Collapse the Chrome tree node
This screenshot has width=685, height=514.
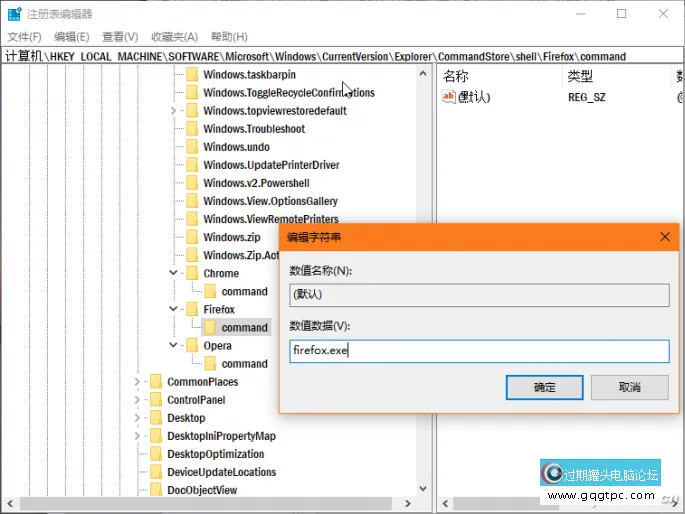(173, 273)
